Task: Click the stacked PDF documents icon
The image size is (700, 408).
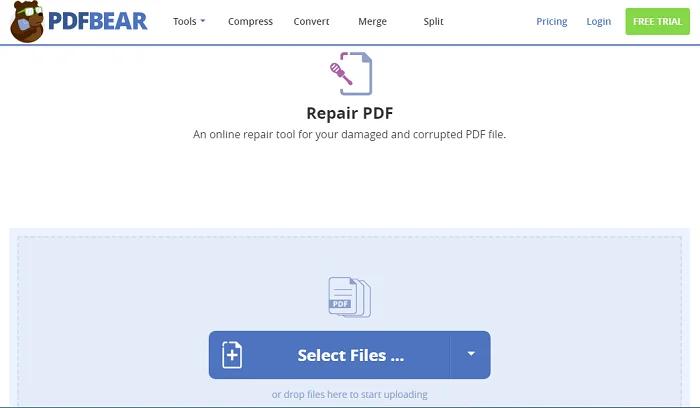Action: pyautogui.click(x=350, y=297)
